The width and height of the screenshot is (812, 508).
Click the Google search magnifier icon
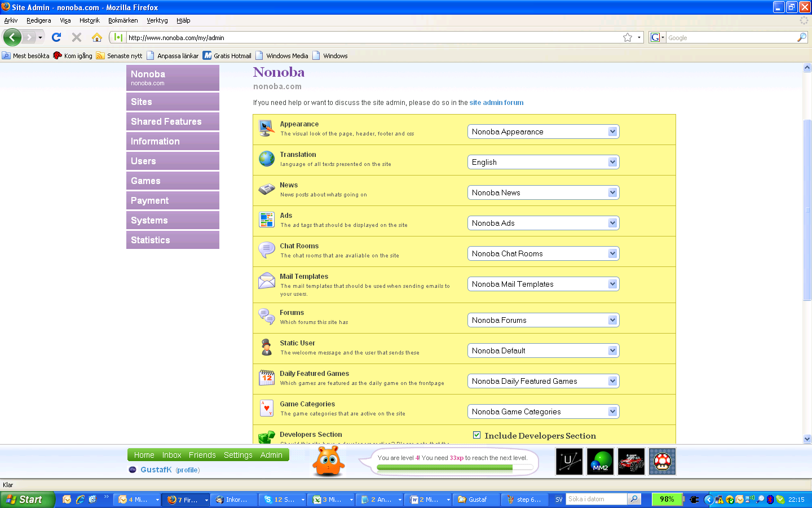pyautogui.click(x=802, y=37)
